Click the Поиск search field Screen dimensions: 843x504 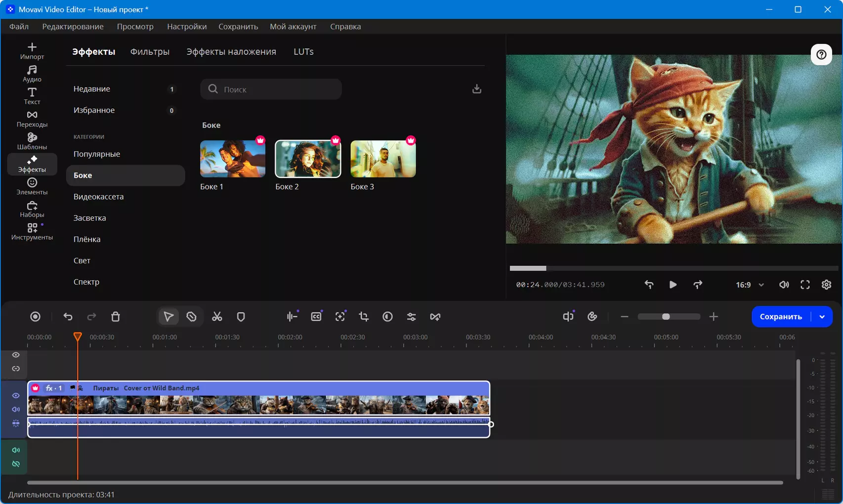coord(271,89)
